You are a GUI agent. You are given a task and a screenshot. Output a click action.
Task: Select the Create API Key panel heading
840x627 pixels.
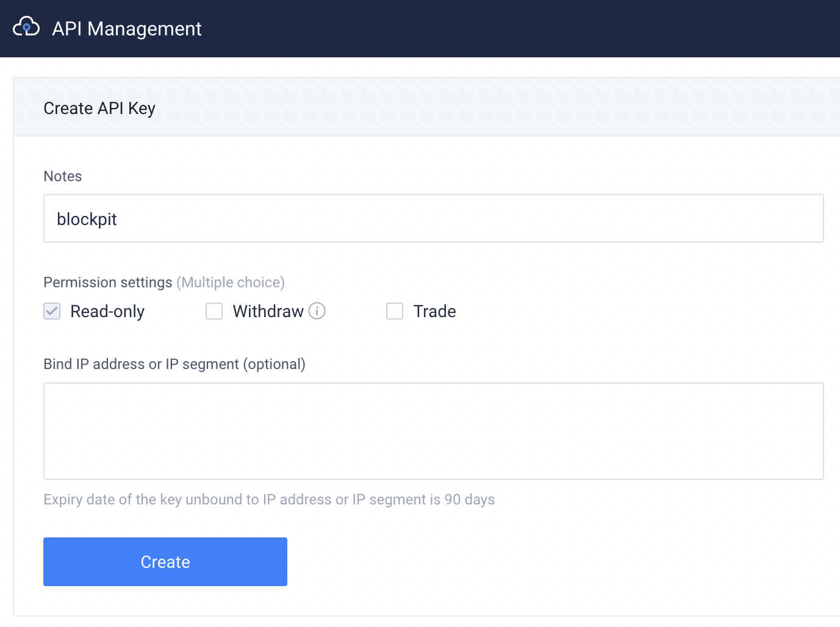click(x=99, y=108)
